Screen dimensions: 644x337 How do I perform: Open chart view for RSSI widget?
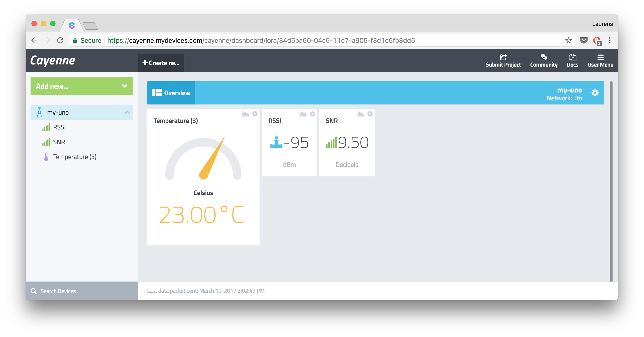pos(303,114)
